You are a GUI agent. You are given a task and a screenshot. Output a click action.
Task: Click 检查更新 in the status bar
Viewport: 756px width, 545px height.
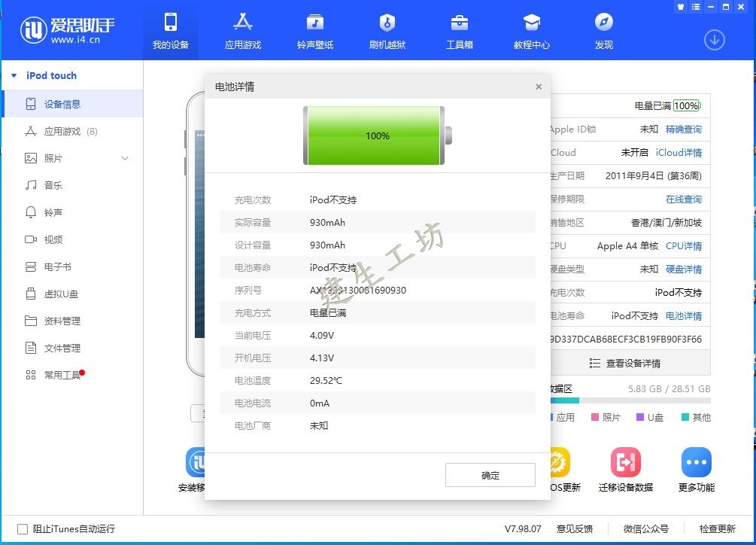tap(718, 529)
